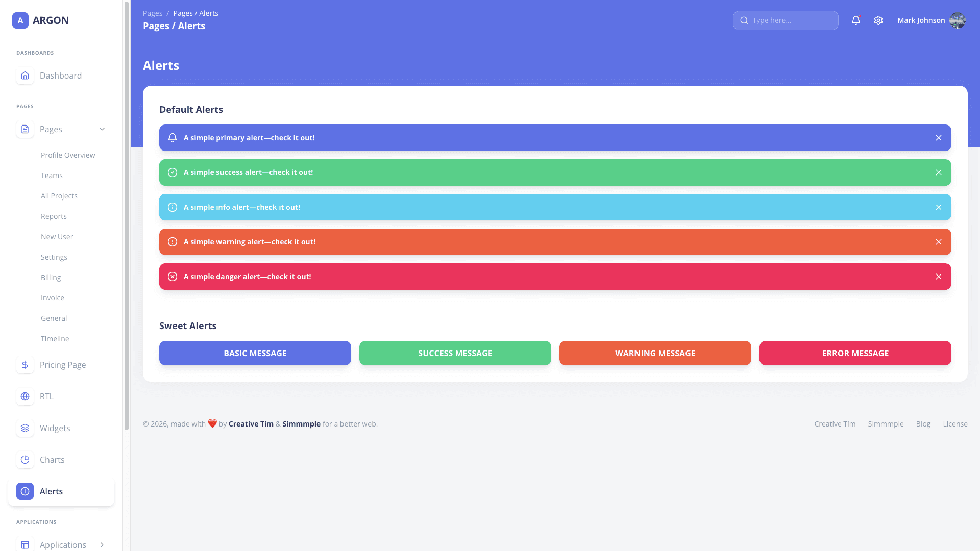Open the Charts pie icon in sidebar

pyautogui.click(x=24, y=460)
